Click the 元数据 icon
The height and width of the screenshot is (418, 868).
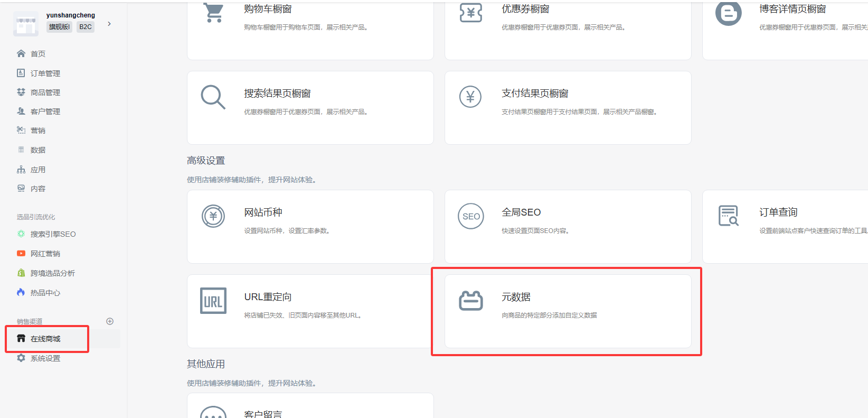tap(470, 301)
